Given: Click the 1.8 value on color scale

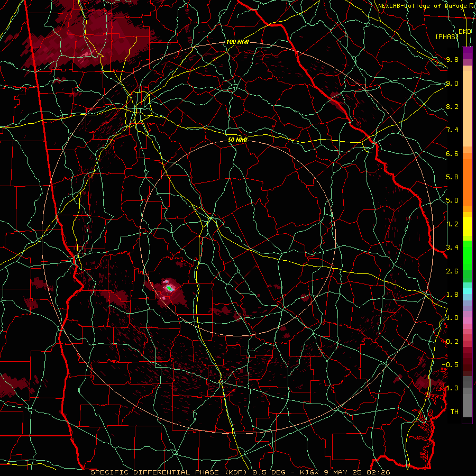Looking at the screenshot, I should tap(452, 295).
